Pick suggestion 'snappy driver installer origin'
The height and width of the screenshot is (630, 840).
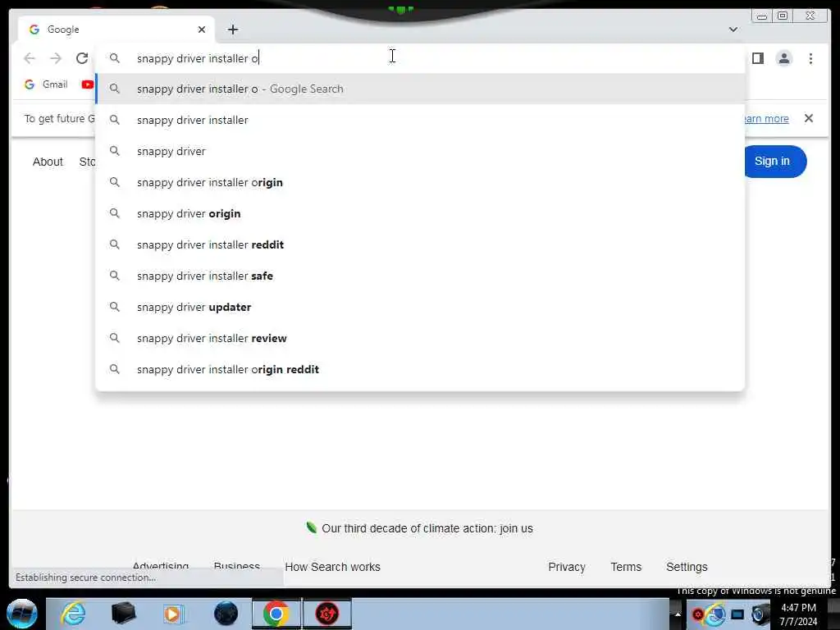click(420, 182)
